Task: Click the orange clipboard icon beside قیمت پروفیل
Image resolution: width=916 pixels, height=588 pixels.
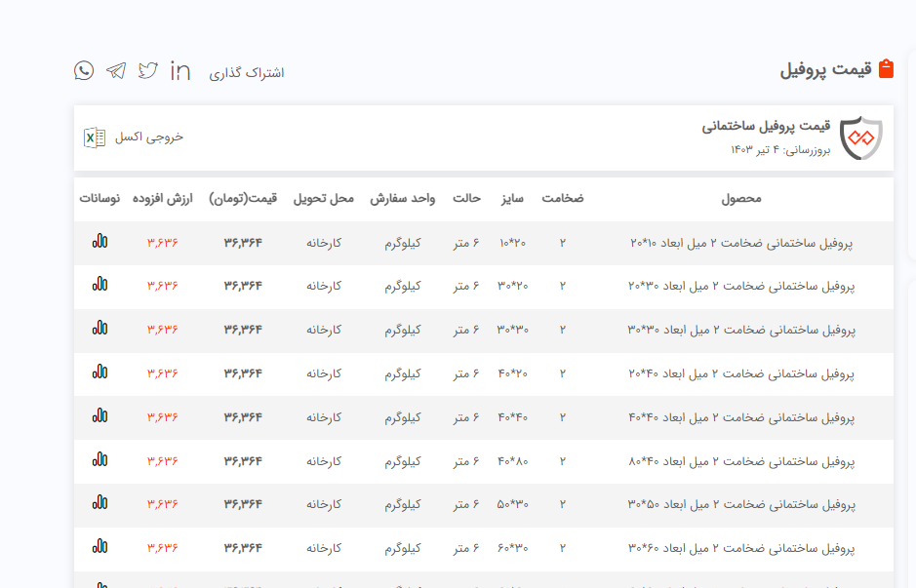Action: coord(886,69)
